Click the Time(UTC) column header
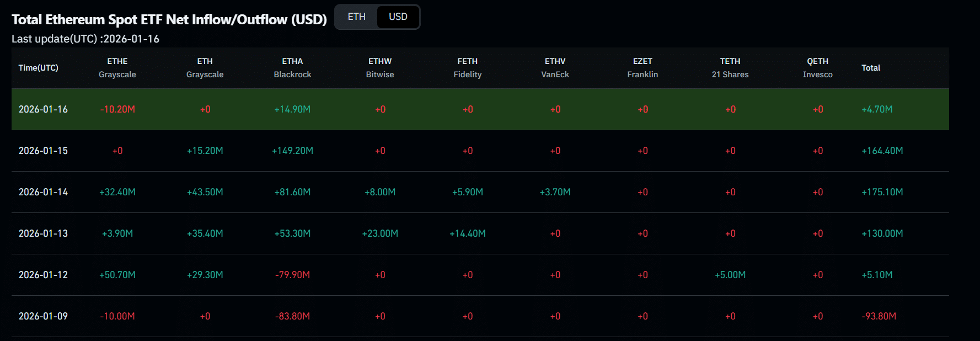 (39, 68)
